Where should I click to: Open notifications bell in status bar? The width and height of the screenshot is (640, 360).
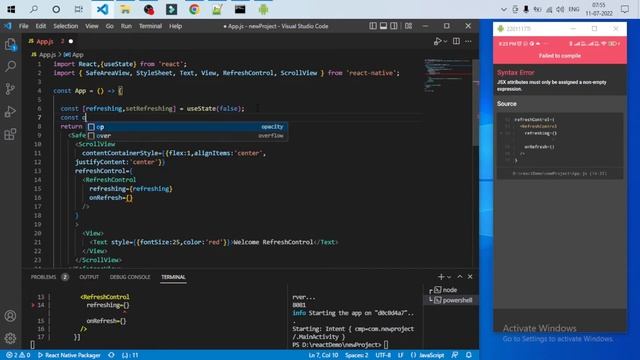click(469, 355)
